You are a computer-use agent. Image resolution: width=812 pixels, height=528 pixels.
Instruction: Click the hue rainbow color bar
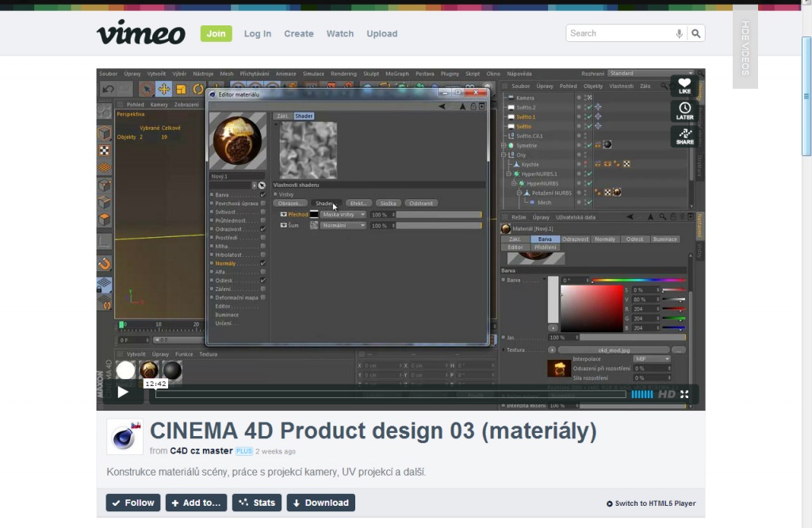point(638,280)
